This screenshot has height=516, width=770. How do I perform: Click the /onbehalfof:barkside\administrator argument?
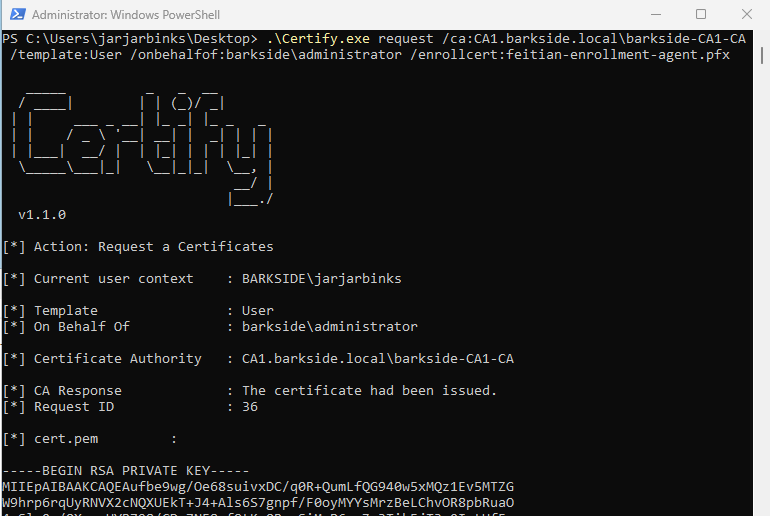(268, 55)
